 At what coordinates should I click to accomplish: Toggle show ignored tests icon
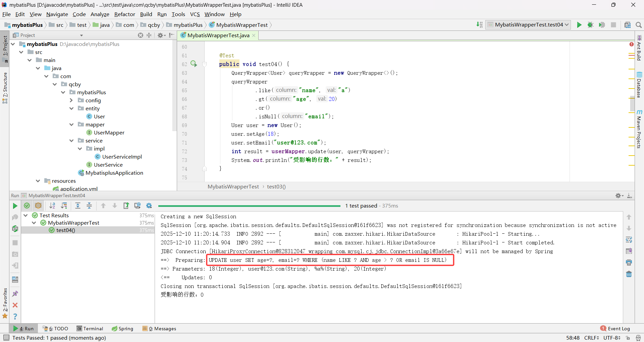point(38,206)
